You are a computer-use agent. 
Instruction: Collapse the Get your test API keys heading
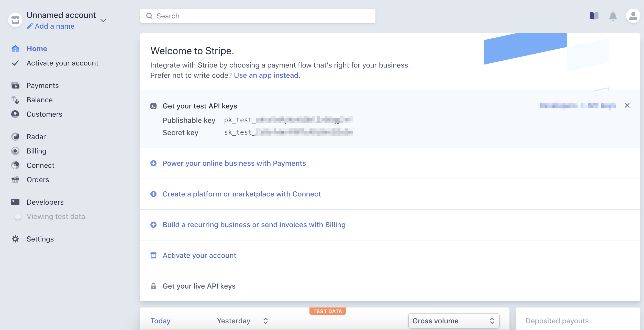point(200,106)
